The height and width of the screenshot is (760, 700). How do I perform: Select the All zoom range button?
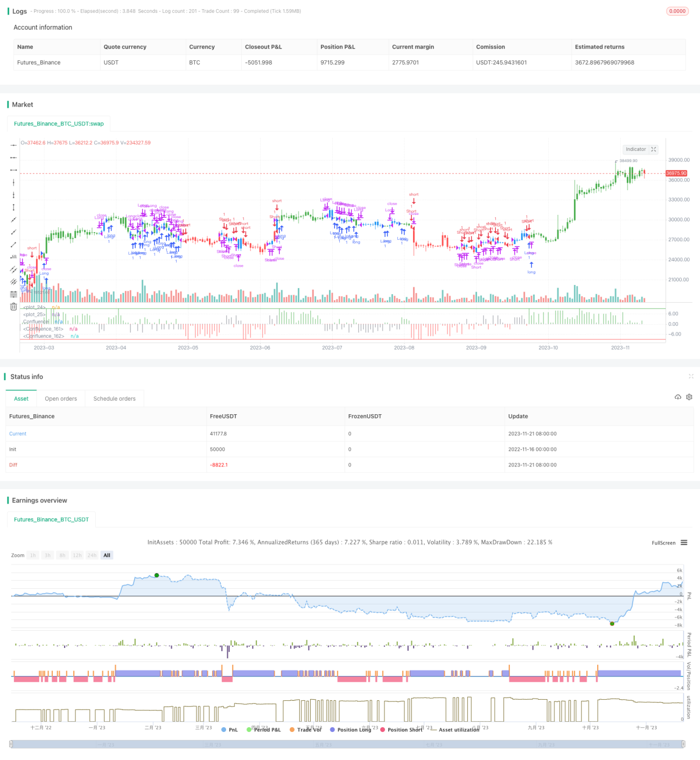(x=107, y=555)
